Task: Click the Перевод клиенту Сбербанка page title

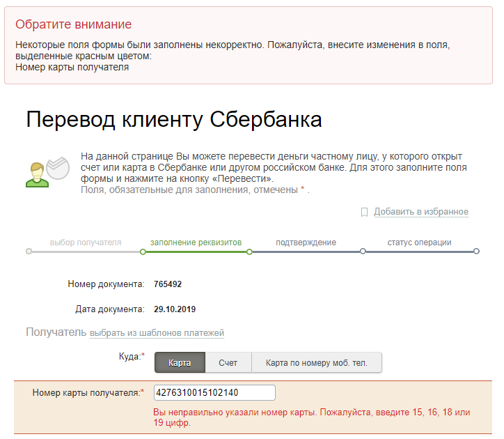Action: 174,119
